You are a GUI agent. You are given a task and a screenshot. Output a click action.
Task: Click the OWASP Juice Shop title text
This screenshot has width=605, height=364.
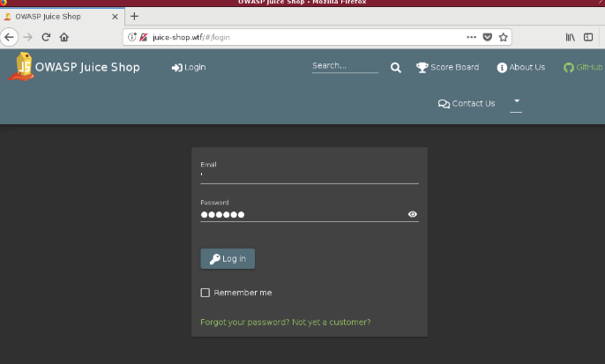pyautogui.click(x=87, y=67)
